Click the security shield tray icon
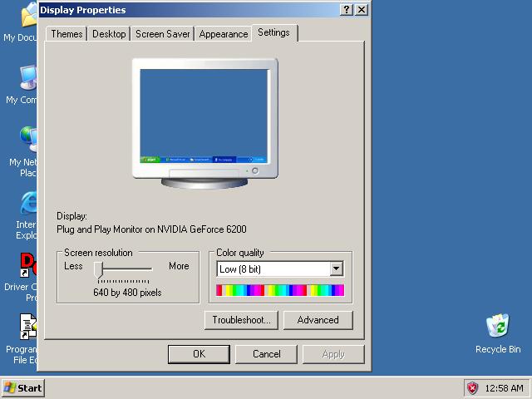Image resolution: width=532 pixels, height=399 pixels. pos(472,388)
